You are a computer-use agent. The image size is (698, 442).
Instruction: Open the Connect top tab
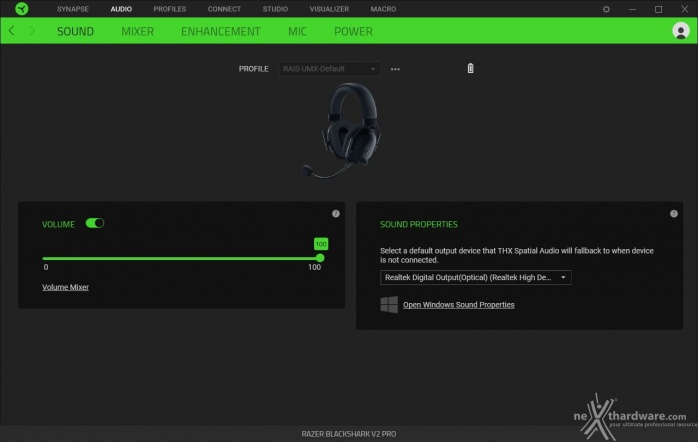tap(224, 9)
